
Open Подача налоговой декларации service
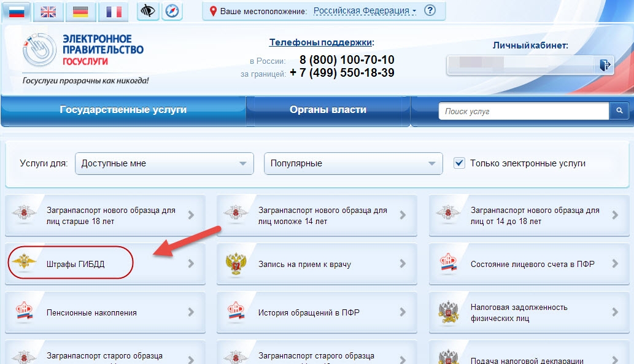tap(529, 353)
